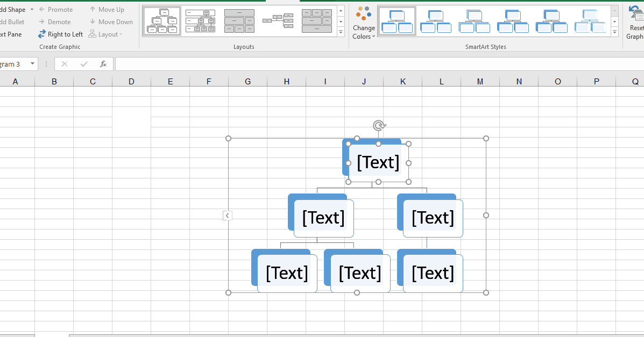Click the rotation handle above the top shape
The width and height of the screenshot is (644, 337).
pos(379,126)
